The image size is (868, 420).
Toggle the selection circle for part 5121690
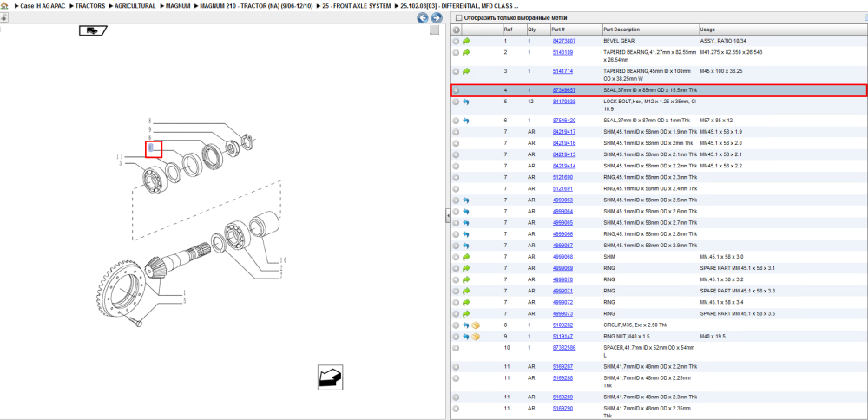[457, 178]
